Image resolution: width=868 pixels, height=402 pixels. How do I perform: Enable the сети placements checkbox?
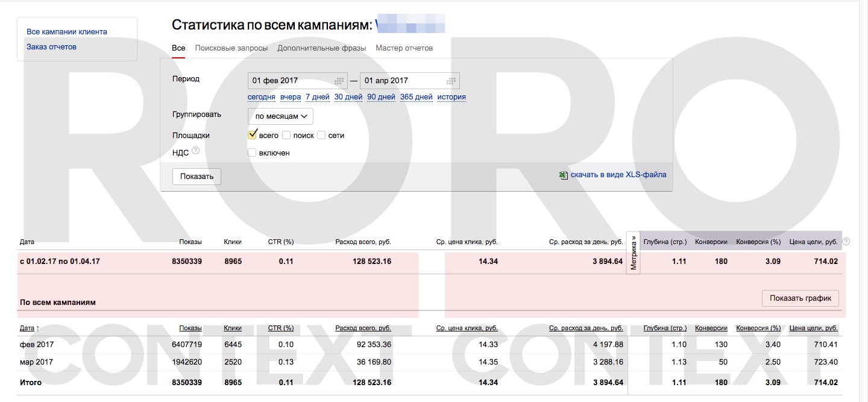pos(321,135)
